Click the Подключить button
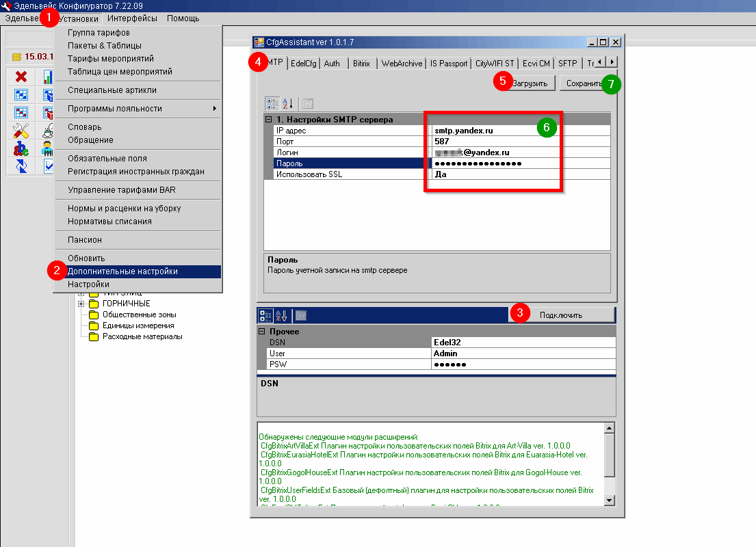 point(560,315)
